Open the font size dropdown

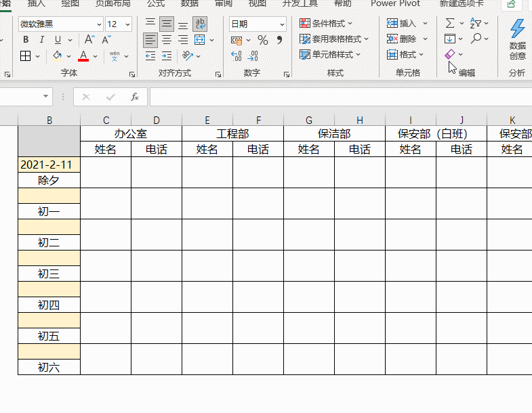point(127,24)
